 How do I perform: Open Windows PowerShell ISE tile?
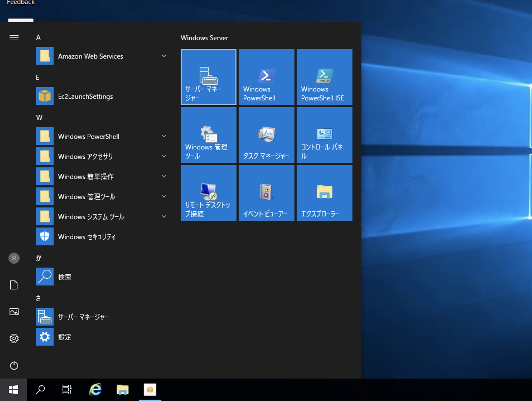click(324, 77)
